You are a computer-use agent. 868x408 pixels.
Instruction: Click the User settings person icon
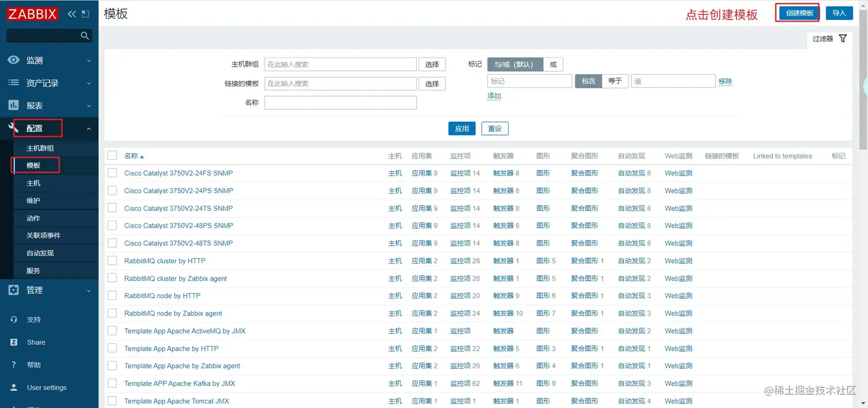point(14,387)
